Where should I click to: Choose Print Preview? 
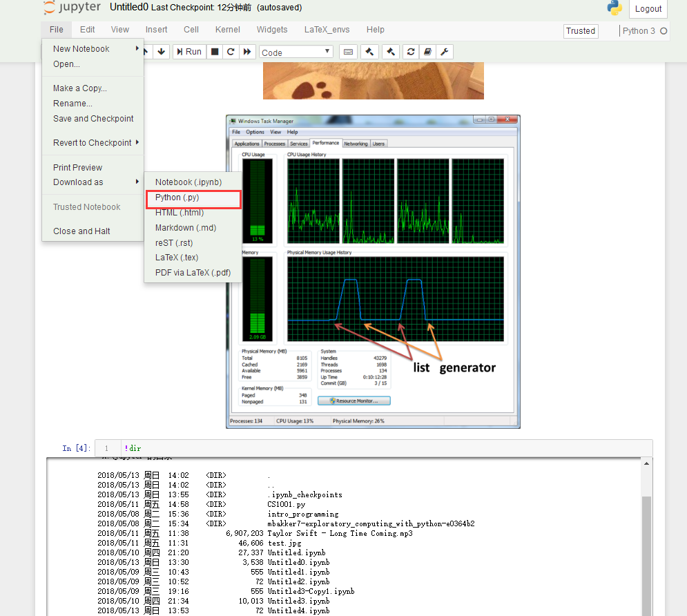click(93, 167)
